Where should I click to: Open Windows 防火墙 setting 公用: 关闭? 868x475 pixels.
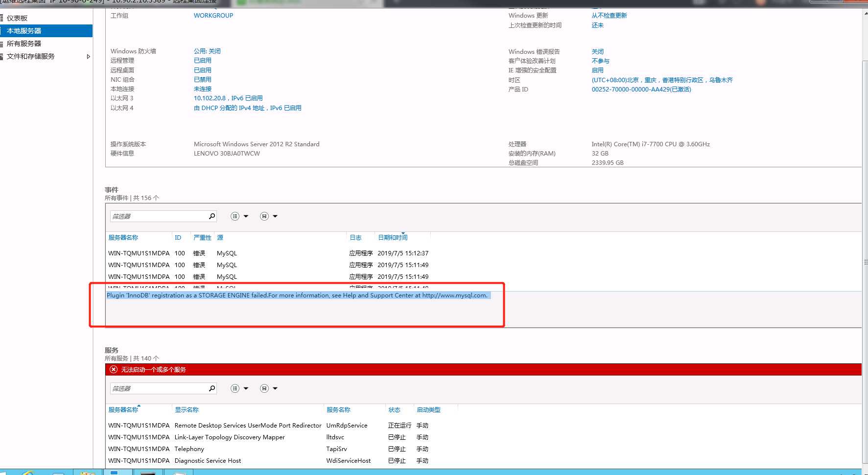tap(207, 51)
